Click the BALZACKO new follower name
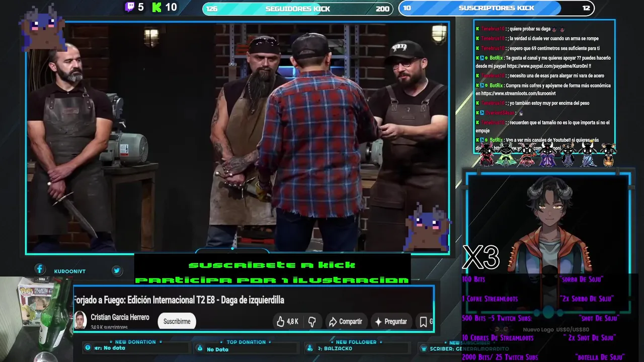644x362 pixels. point(337,348)
